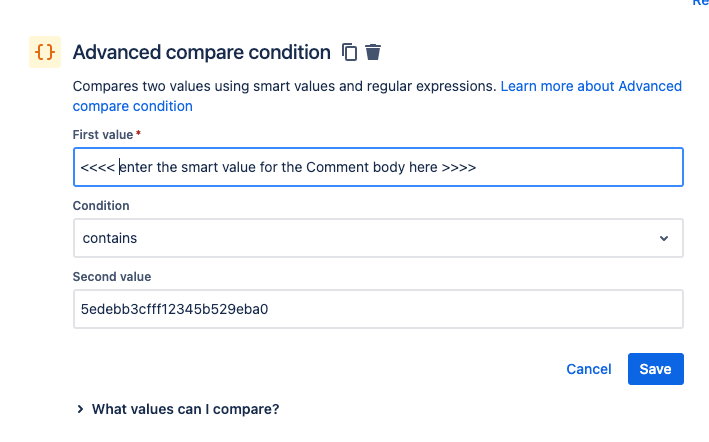This screenshot has width=709, height=442.
Task: Click the partially visible Re link at top
Action: tap(699, 4)
